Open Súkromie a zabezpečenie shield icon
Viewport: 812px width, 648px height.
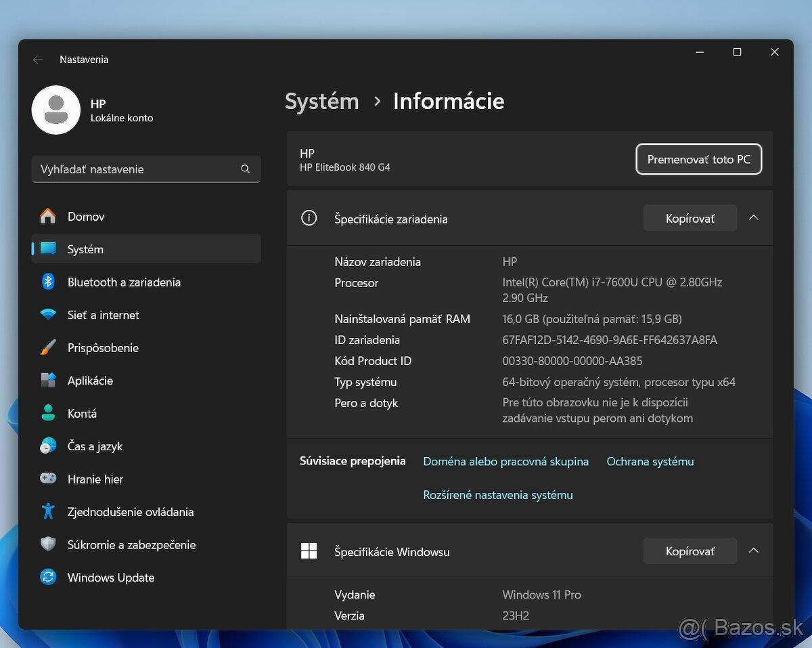[48, 544]
